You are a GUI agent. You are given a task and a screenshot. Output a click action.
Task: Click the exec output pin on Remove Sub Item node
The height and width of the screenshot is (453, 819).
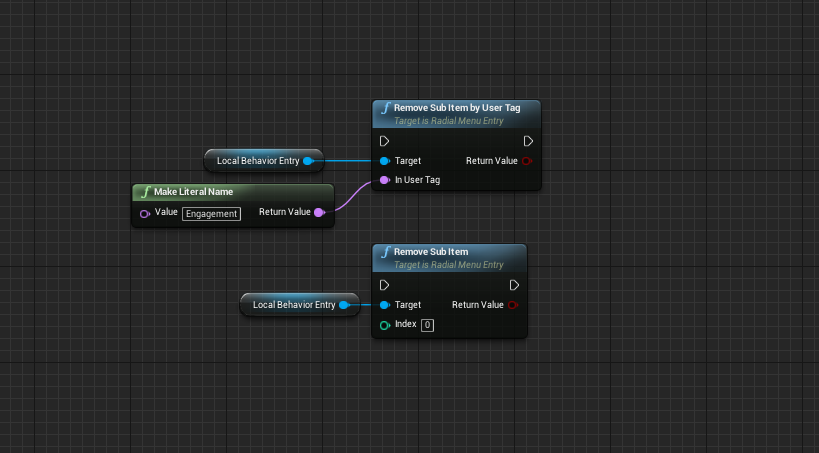[x=514, y=285]
